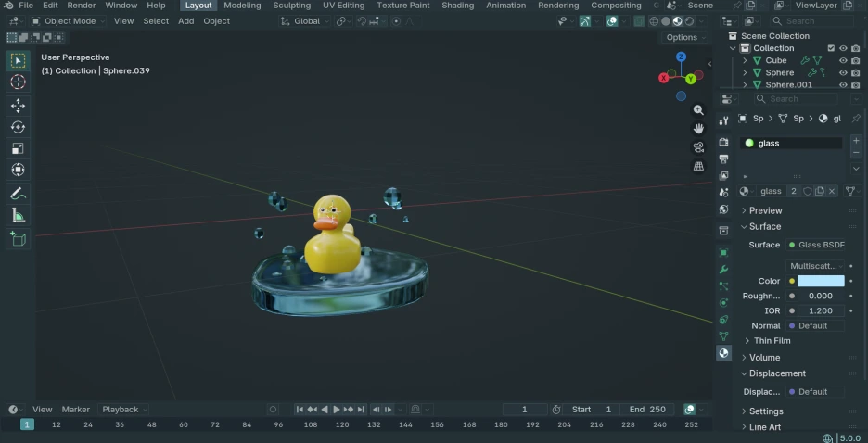The height and width of the screenshot is (443, 868).
Task: Select the Move tool
Action: tap(19, 106)
